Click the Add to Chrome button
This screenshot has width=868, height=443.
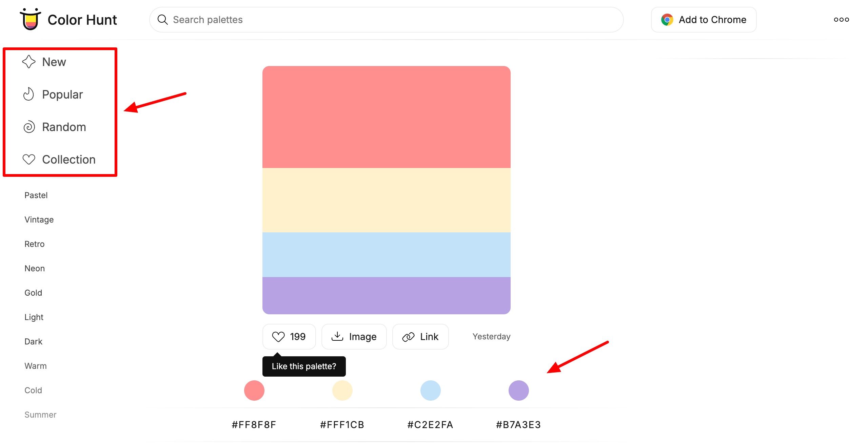pyautogui.click(x=704, y=20)
